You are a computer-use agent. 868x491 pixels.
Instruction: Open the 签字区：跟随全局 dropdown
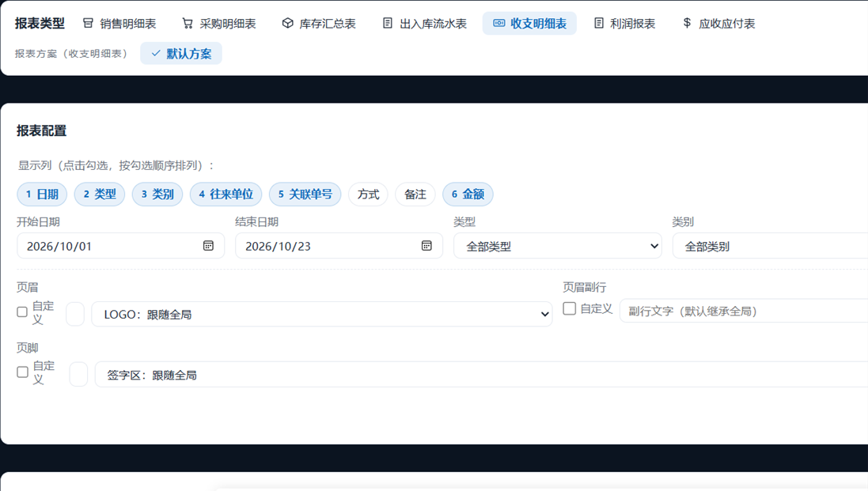[482, 374]
